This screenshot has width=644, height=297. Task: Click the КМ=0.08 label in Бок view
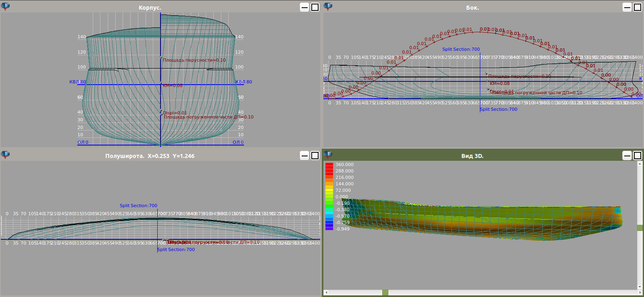tap(500, 83)
